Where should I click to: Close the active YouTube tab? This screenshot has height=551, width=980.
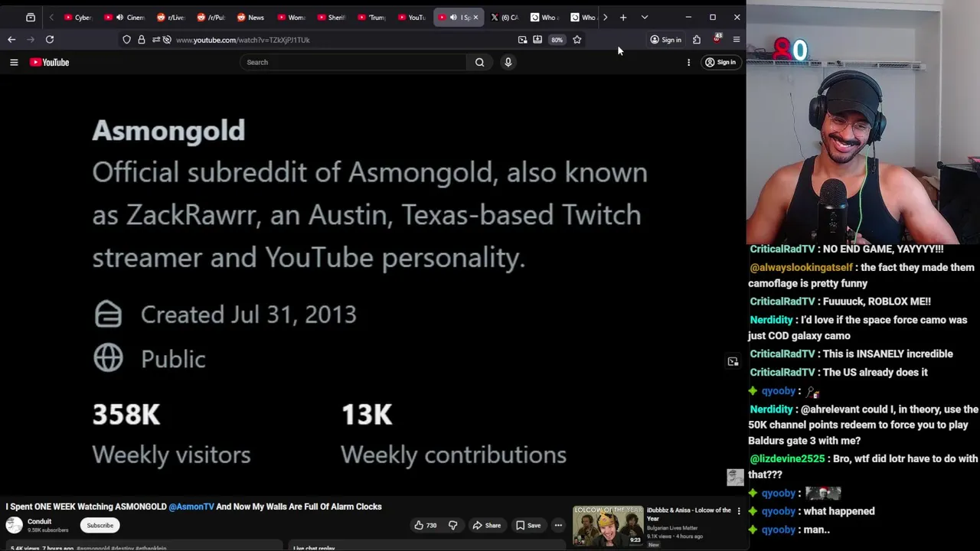(475, 17)
